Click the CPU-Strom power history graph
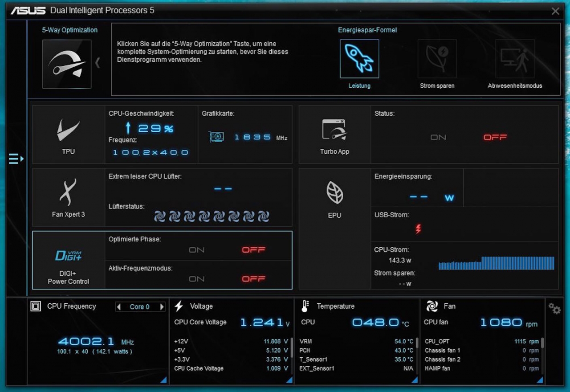This screenshot has height=392, width=570. click(x=497, y=263)
